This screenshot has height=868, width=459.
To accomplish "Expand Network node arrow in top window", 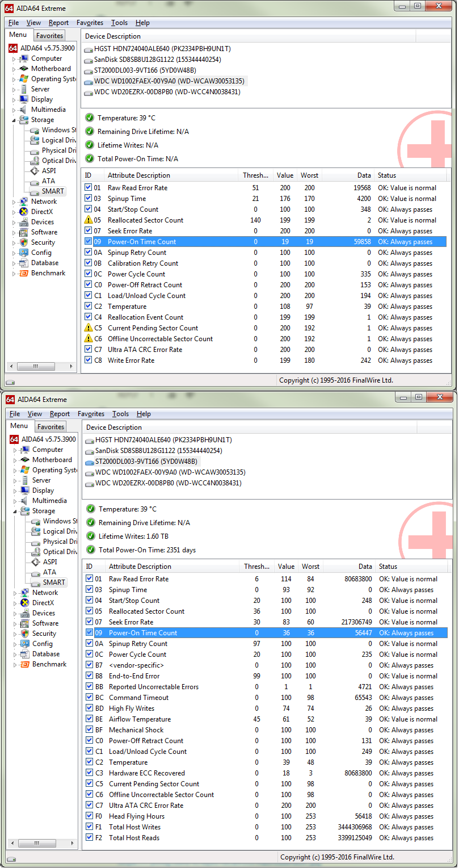I will 15,202.
